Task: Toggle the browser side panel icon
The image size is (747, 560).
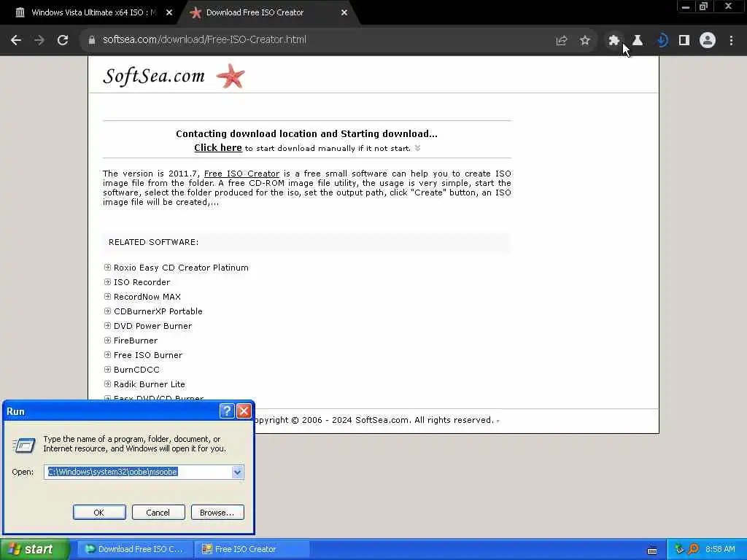Action: pyautogui.click(x=684, y=41)
